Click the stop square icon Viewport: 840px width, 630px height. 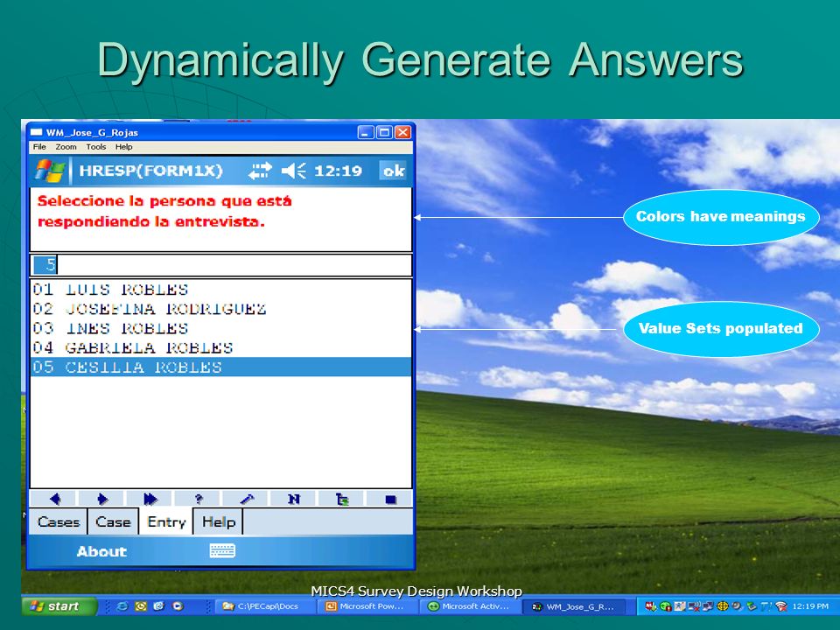[390, 500]
